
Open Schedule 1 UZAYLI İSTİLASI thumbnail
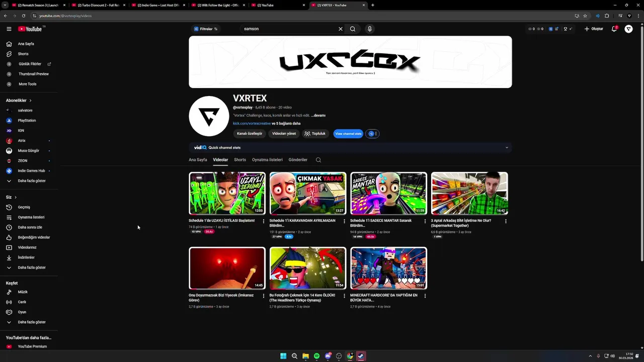pyautogui.click(x=227, y=194)
